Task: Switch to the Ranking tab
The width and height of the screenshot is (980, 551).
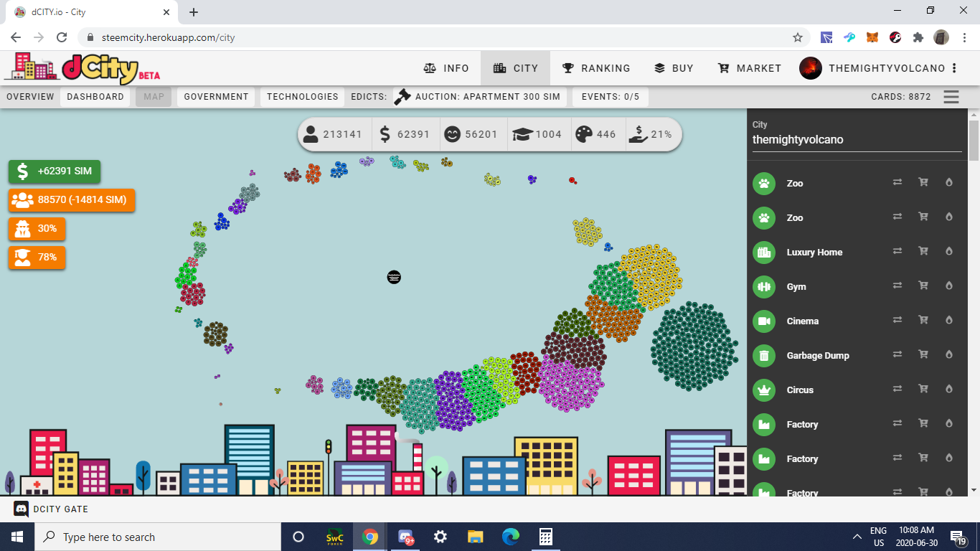Action: (x=595, y=68)
